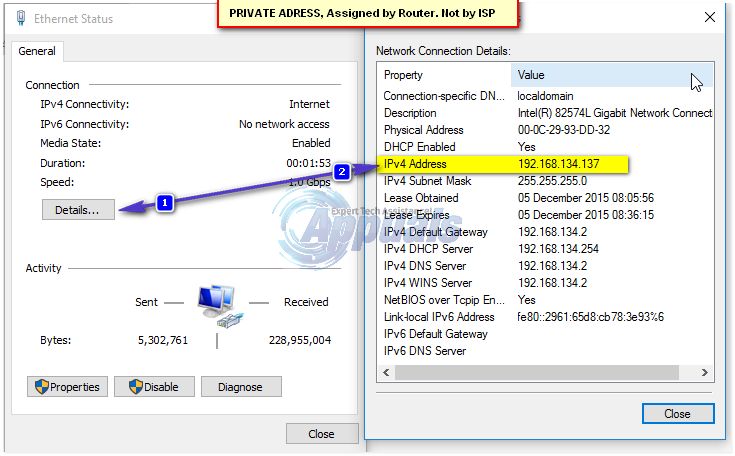Close the Network Connection Details dialog button
The height and width of the screenshot is (456, 735).
point(678,413)
